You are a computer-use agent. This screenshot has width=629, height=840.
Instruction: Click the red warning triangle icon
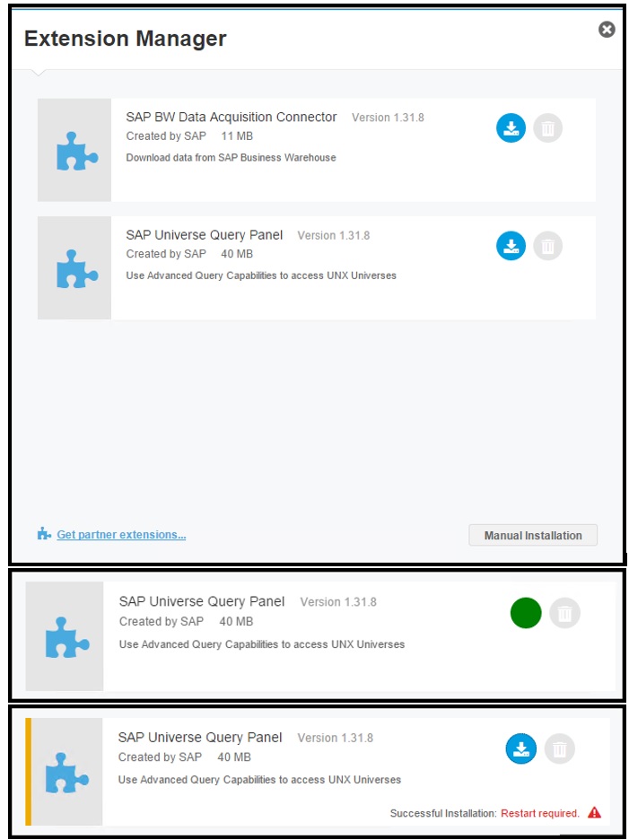coord(594,813)
